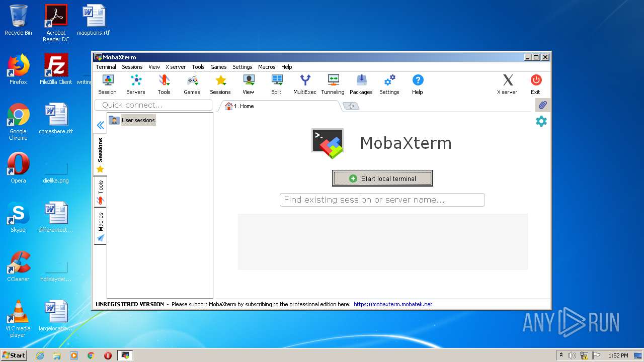Open VLC media player desktop shortcut

tap(18, 318)
